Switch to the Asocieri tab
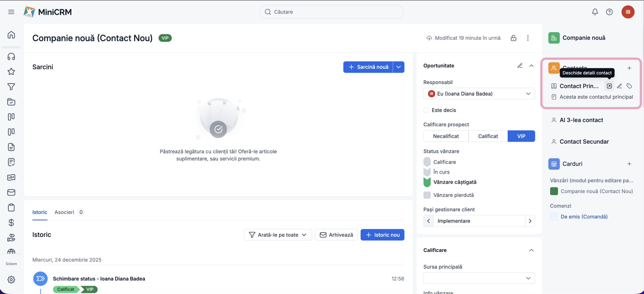Viewport: 644px width, 294px height. pyautogui.click(x=64, y=212)
